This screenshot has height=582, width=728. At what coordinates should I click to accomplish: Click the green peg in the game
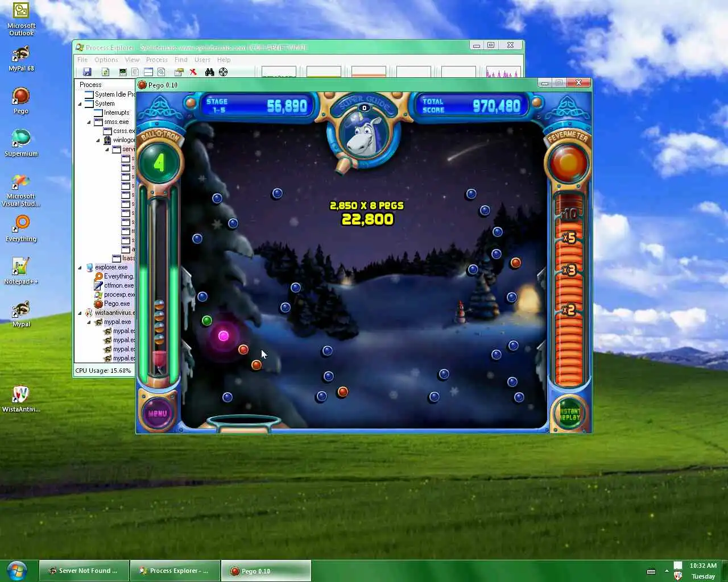[x=207, y=321]
